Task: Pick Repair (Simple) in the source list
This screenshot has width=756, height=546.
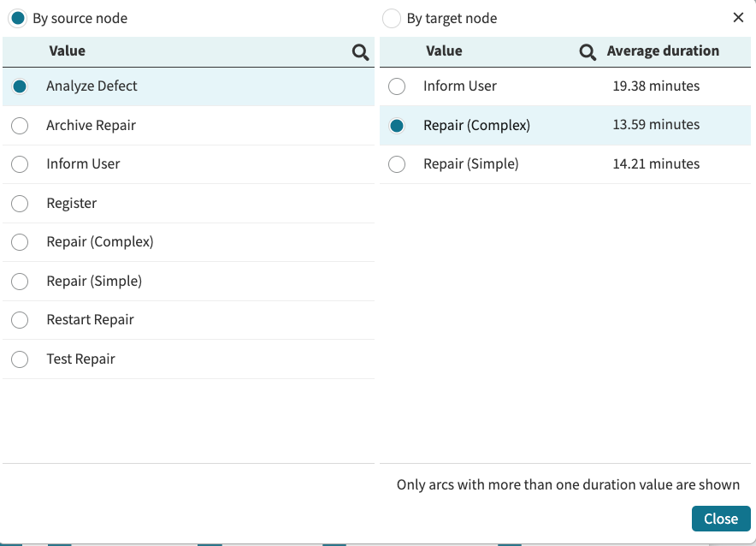Action: (20, 282)
